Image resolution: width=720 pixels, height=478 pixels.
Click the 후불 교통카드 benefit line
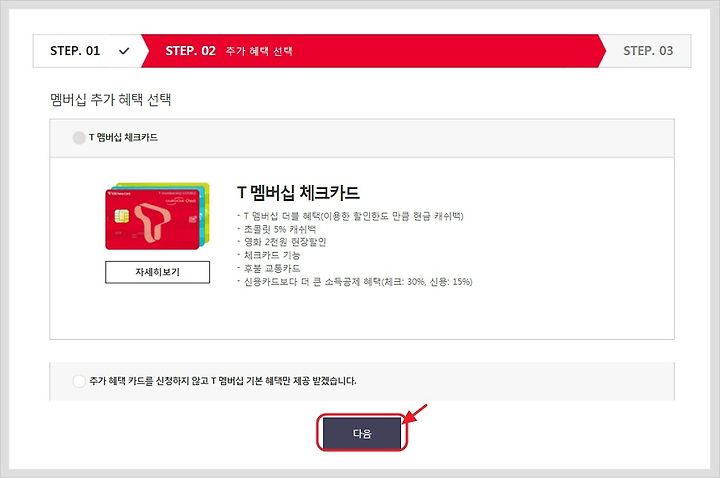click(269, 268)
